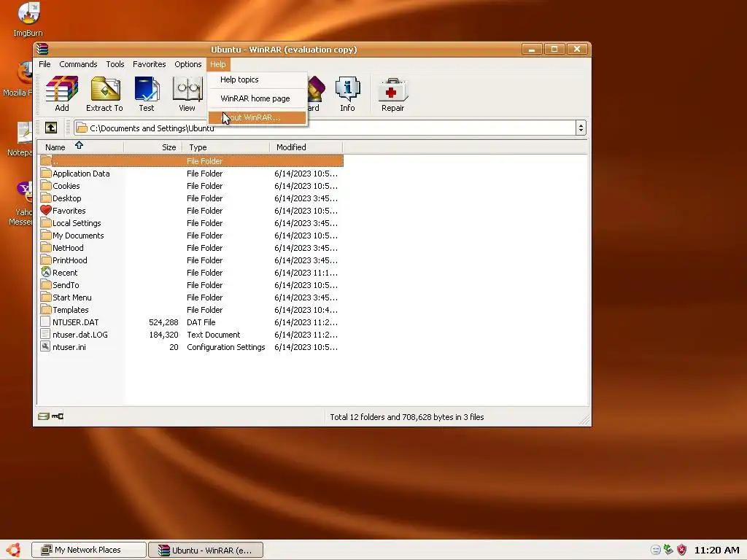Open the Tools menu
This screenshot has height=560, width=747.
click(115, 64)
